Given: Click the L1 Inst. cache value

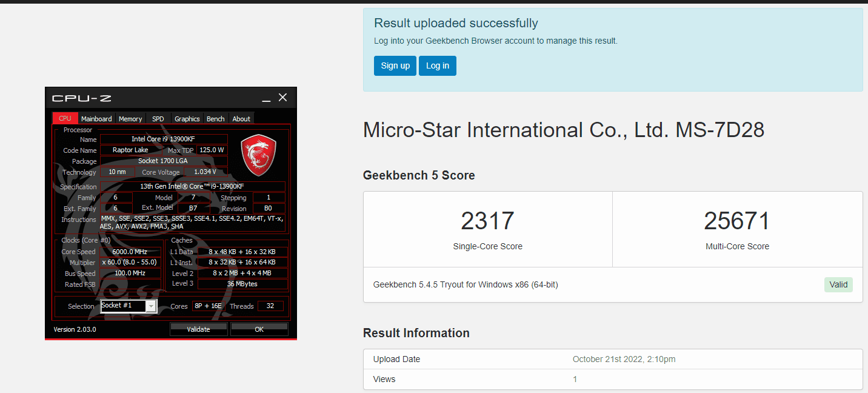Looking at the screenshot, I should tap(242, 262).
